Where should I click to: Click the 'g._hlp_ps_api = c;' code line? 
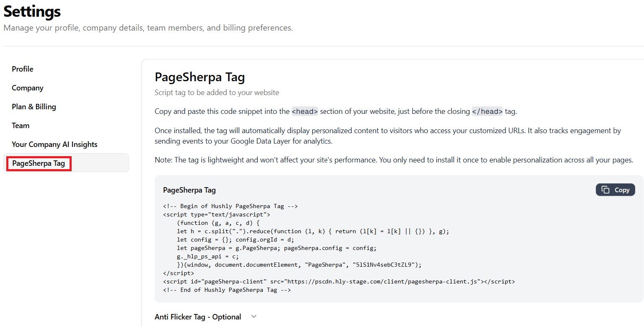208,256
